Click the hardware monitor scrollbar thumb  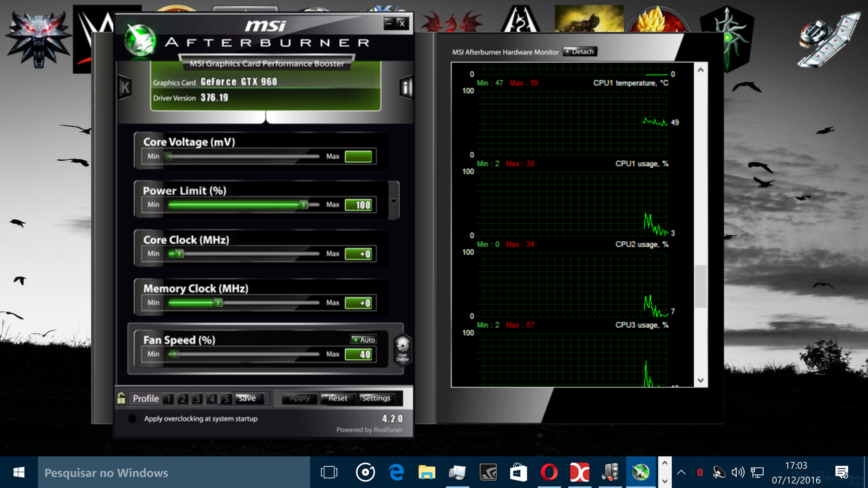[701, 286]
